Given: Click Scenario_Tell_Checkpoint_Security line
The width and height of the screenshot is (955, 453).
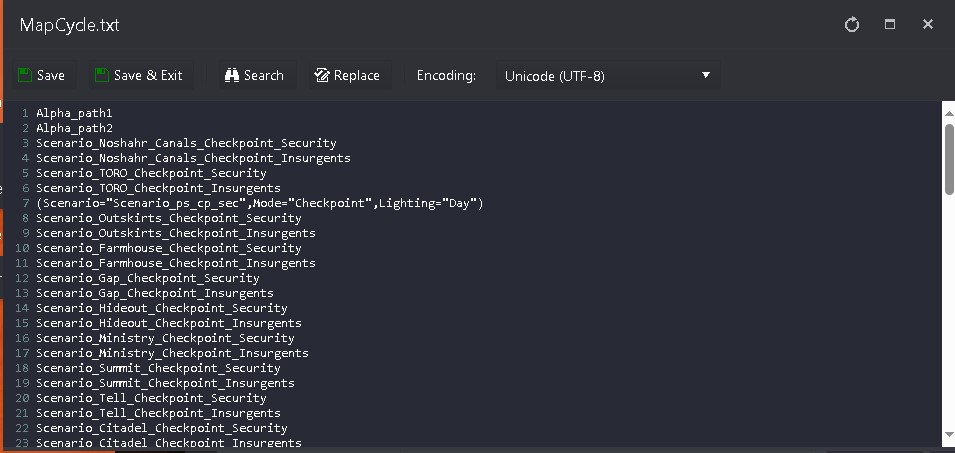Looking at the screenshot, I should 151,398.
